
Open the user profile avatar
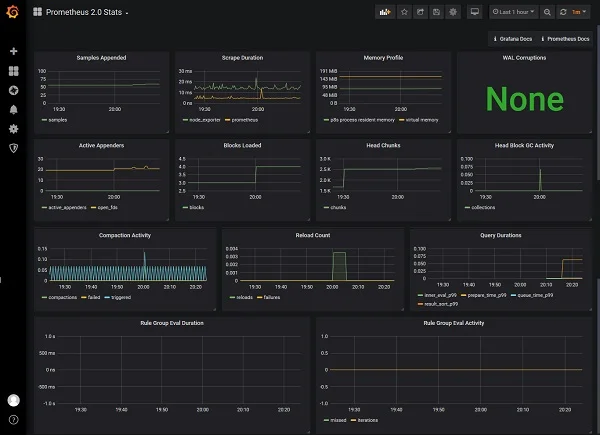[x=13, y=400]
